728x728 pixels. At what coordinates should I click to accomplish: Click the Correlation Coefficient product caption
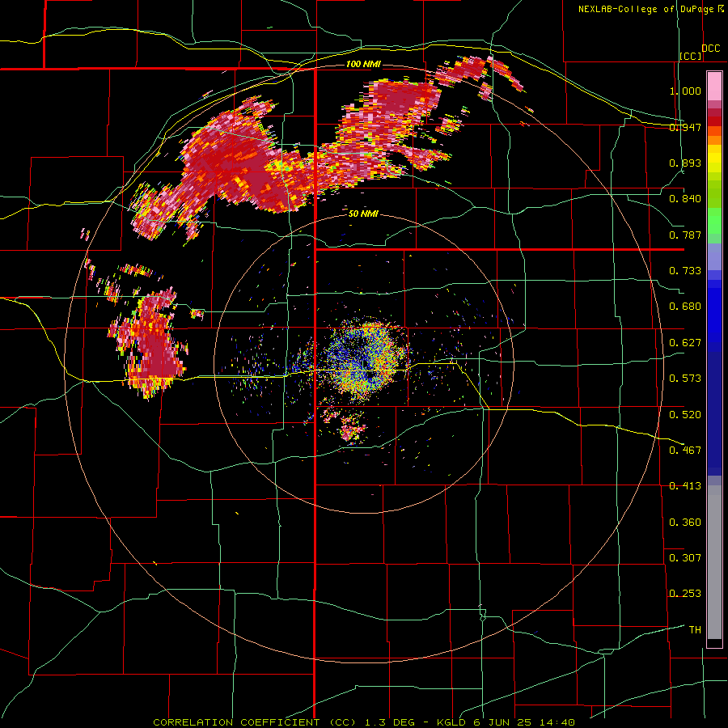[365, 722]
